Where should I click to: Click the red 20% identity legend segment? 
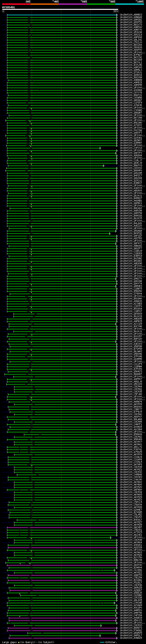(16, 4)
